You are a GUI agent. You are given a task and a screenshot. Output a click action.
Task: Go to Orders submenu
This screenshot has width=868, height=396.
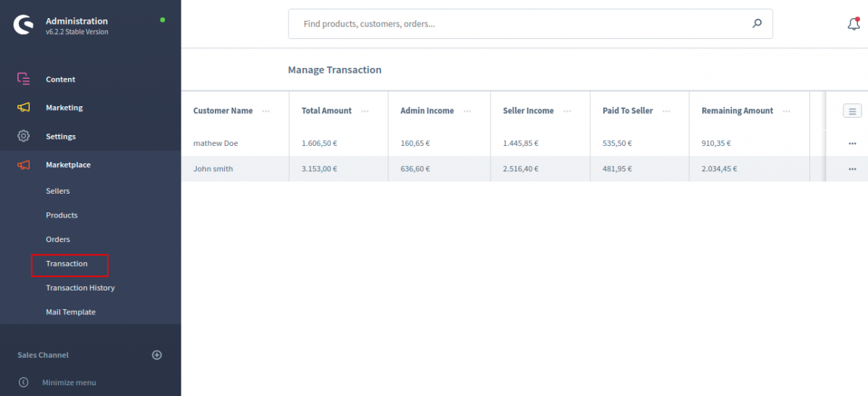(x=58, y=239)
